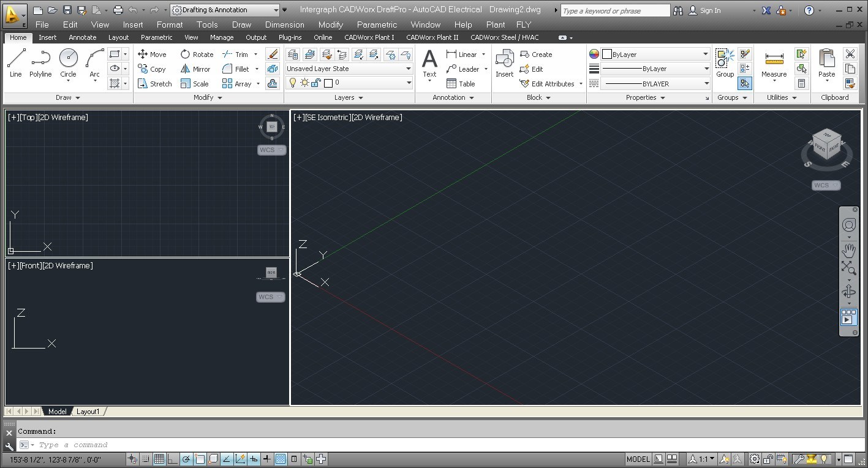This screenshot has height=468, width=868.
Task: Open the Dimension menu
Action: coord(285,25)
